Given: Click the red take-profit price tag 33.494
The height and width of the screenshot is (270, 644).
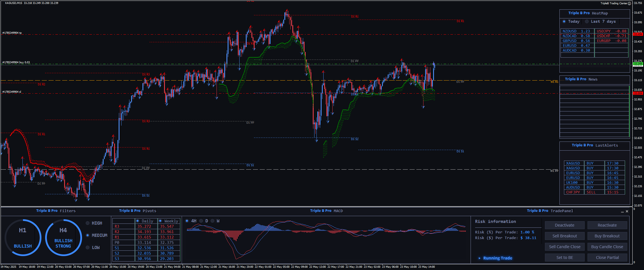Looking at the screenshot, I should [638, 34].
